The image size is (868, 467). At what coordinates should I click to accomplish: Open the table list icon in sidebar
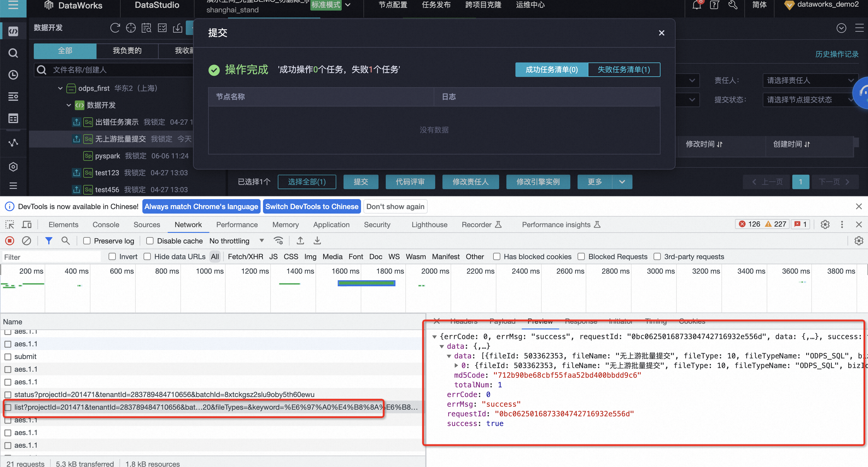[x=13, y=119]
